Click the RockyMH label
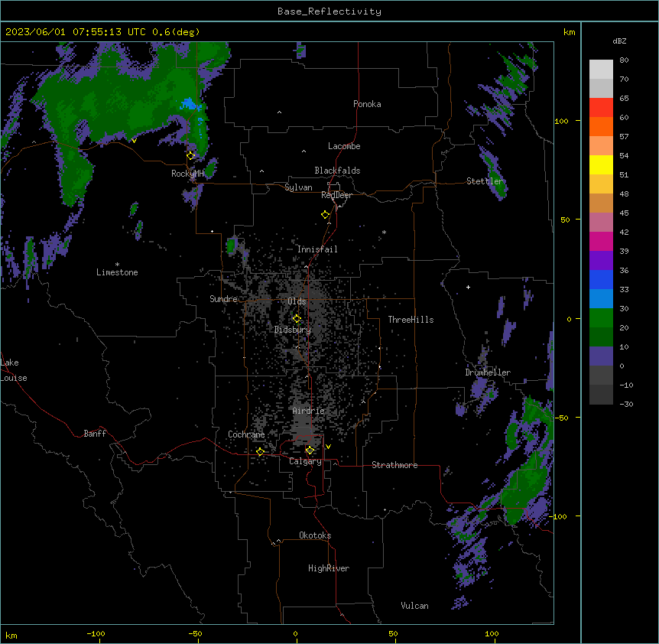 click(187, 174)
